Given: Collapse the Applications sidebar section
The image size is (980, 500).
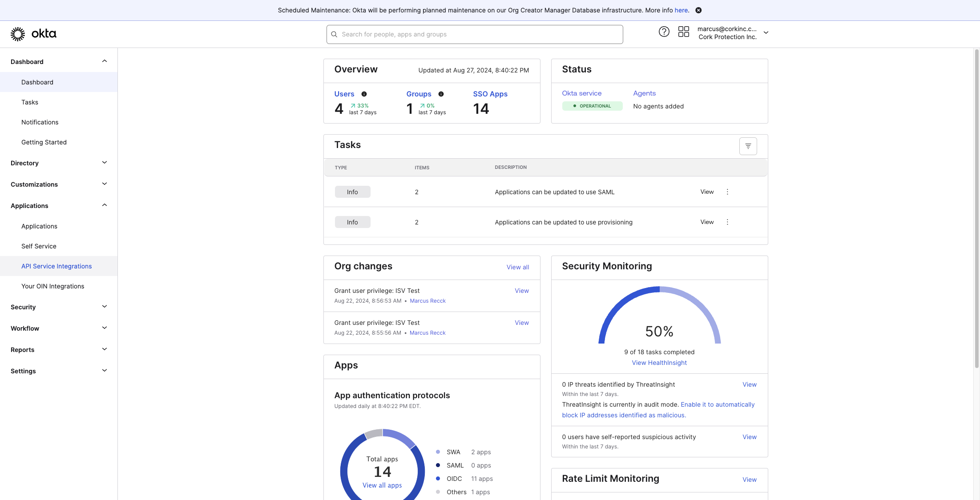Looking at the screenshot, I should (105, 205).
